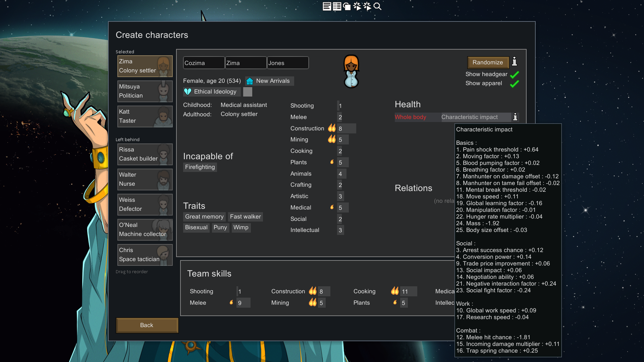Select Mitsuya Politician character entry
Viewport: 644px width, 362px height.
click(145, 91)
